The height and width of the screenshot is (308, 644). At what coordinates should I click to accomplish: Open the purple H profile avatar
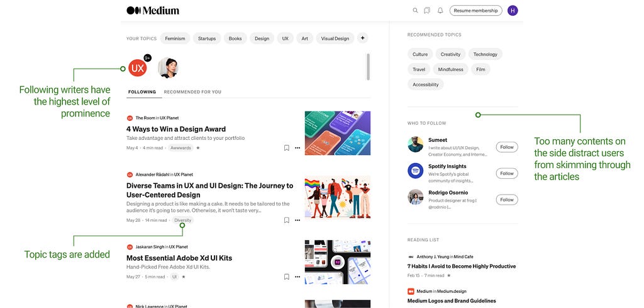pos(513,11)
